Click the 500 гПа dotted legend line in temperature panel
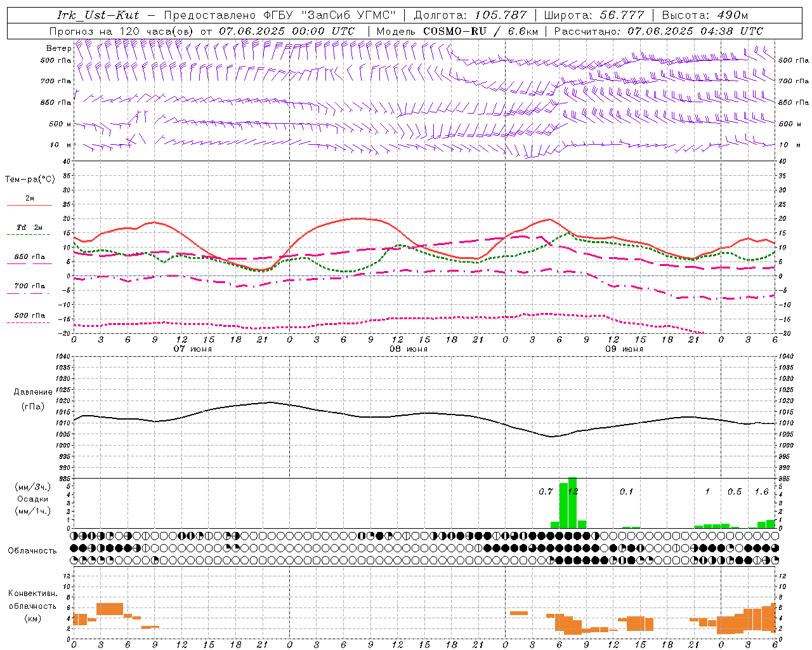This screenshot has height=650, width=812. tap(29, 322)
